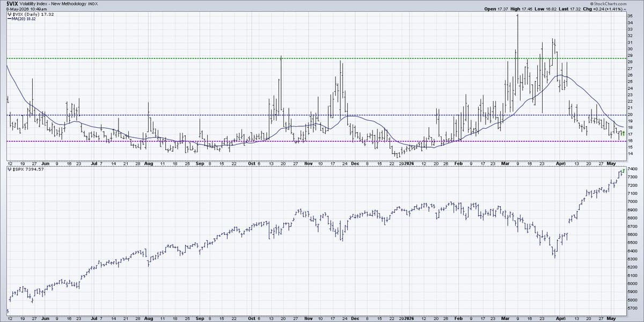Click the 7000 label on the SPX y-axis
The image size is (644, 322).
tap(632, 201)
